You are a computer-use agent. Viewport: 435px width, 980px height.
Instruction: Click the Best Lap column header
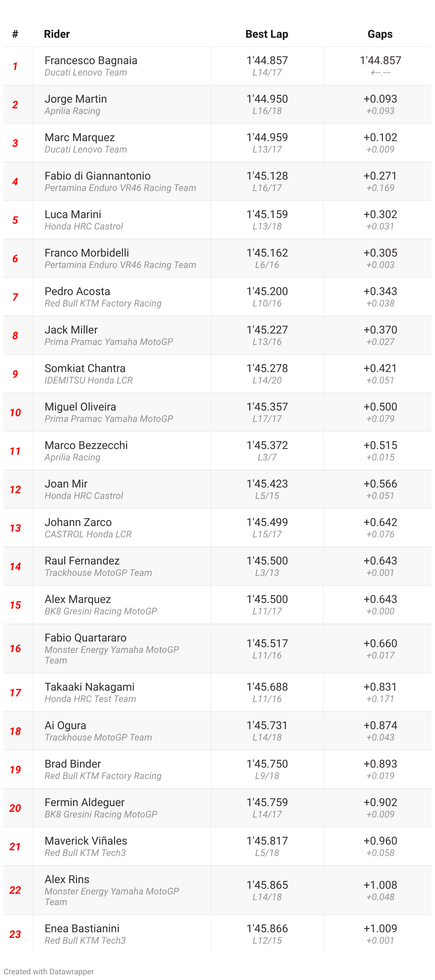[x=266, y=34]
